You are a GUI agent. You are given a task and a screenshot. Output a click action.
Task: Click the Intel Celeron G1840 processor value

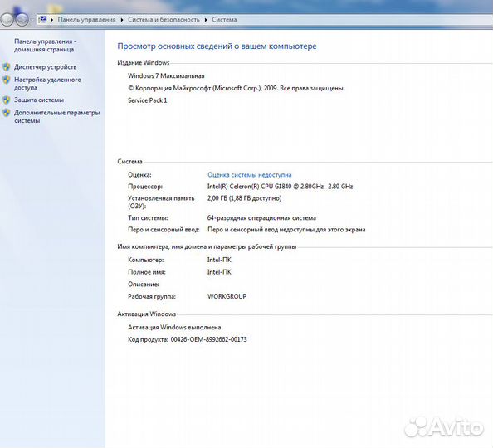click(281, 187)
